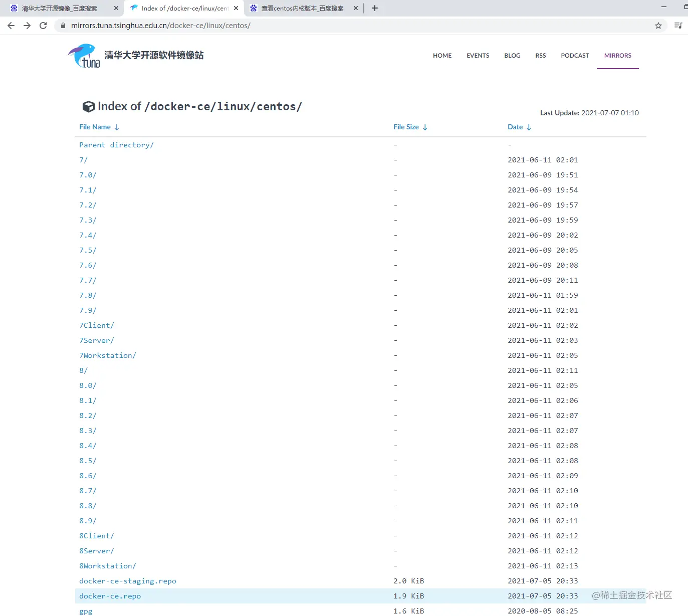Download the docker-ce.repo file
688x616 pixels.
pos(110,596)
